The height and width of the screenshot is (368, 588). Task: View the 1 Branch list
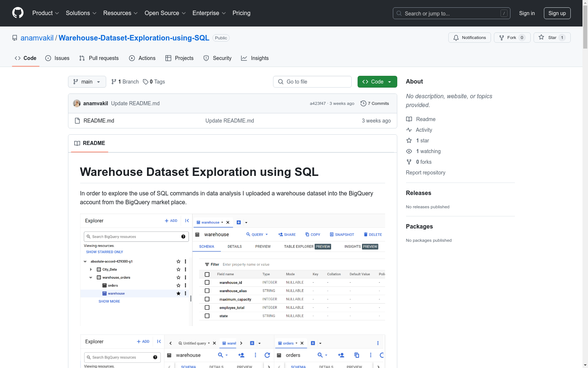125,82
